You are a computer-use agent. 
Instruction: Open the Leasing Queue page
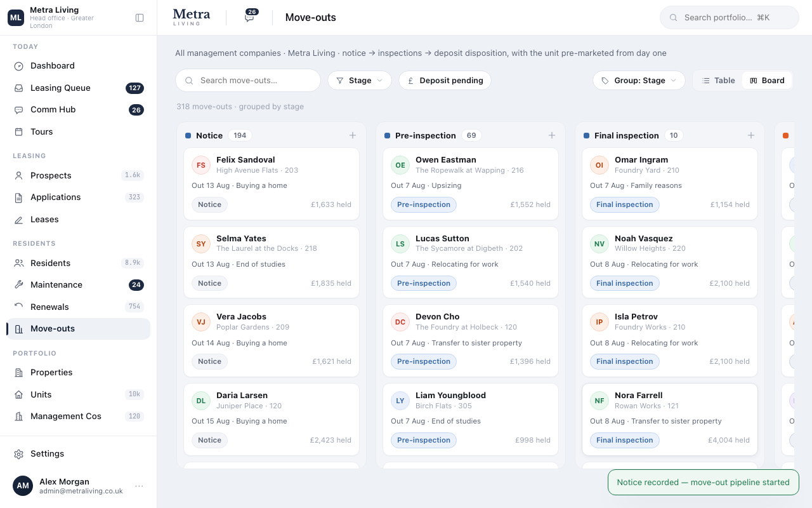pyautogui.click(x=79, y=88)
